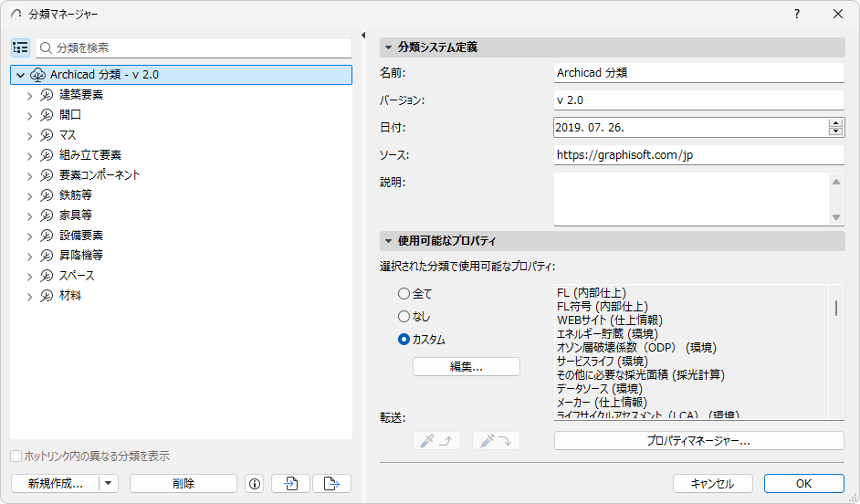Decrease date with the stepper down arrow
The image size is (860, 504).
coord(836,131)
